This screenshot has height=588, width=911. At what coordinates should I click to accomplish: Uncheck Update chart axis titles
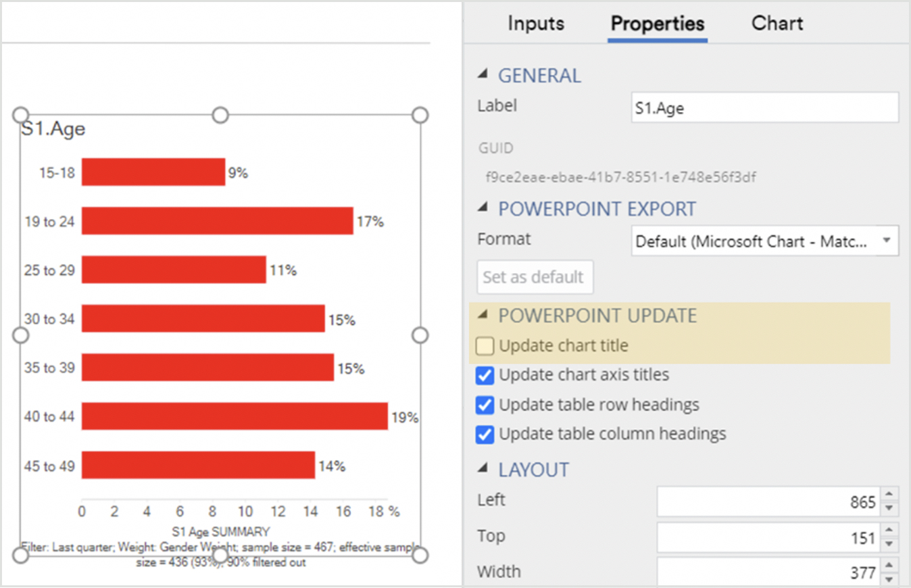[485, 375]
